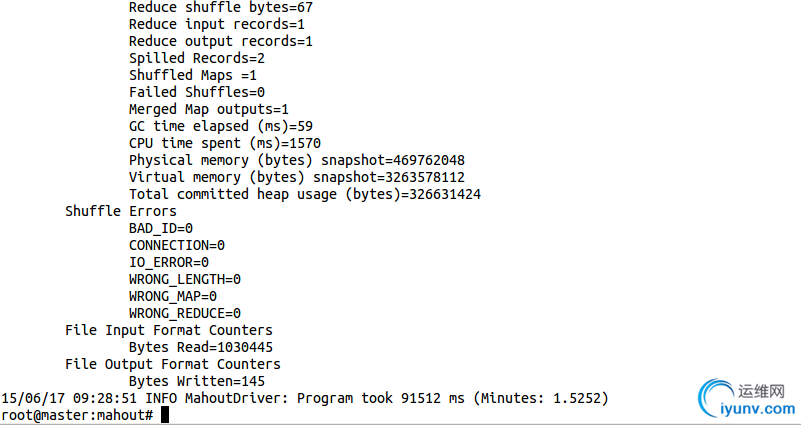801x425 pixels.
Task: Click the iyunv.com watermark logo
Action: coord(716,398)
